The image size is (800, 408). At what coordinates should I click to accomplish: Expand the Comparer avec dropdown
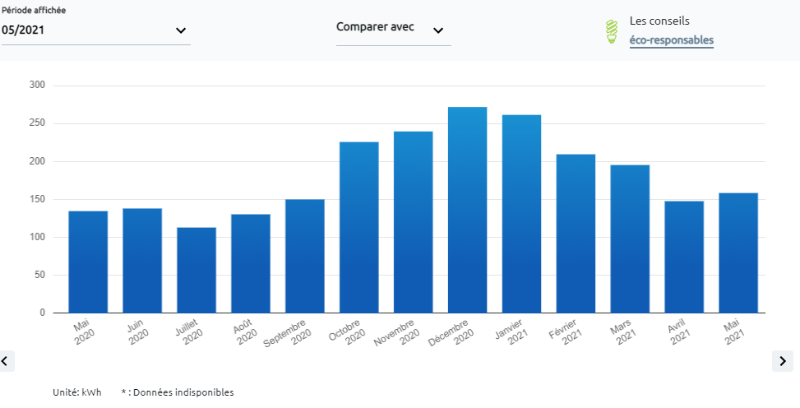point(392,29)
